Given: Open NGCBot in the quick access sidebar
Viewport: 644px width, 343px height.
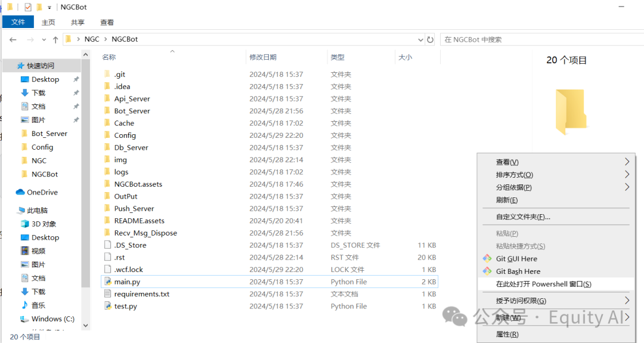Looking at the screenshot, I should coord(45,174).
